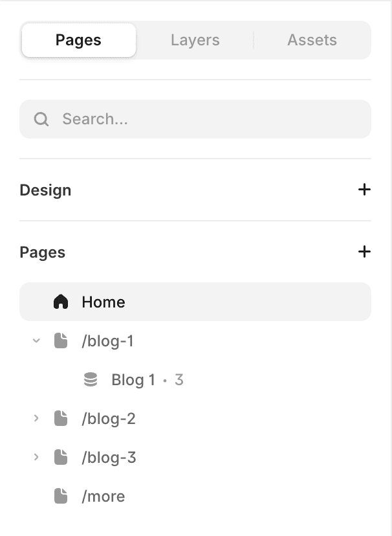This screenshot has width=392, height=536.
Task: Click the /blog-1 page file icon
Action: [x=61, y=341]
